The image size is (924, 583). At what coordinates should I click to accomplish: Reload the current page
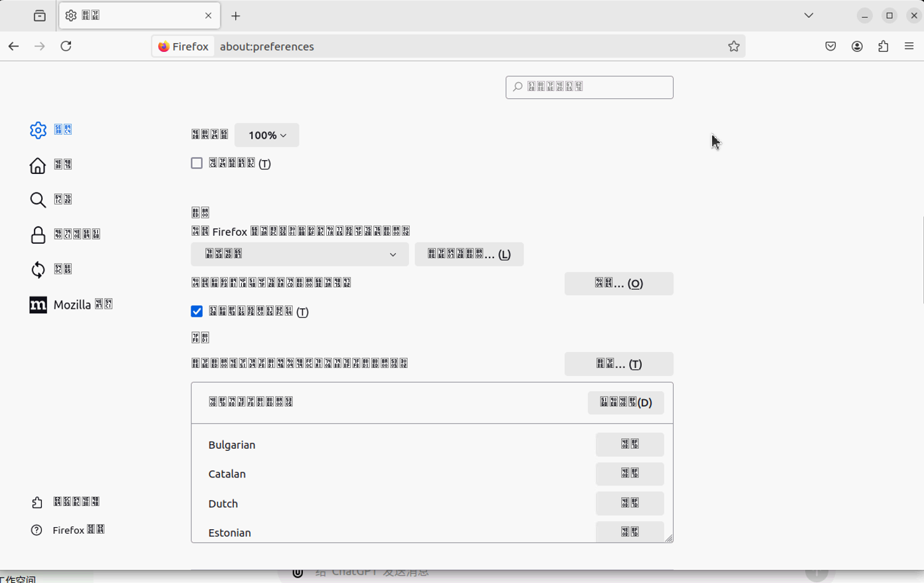pos(66,46)
